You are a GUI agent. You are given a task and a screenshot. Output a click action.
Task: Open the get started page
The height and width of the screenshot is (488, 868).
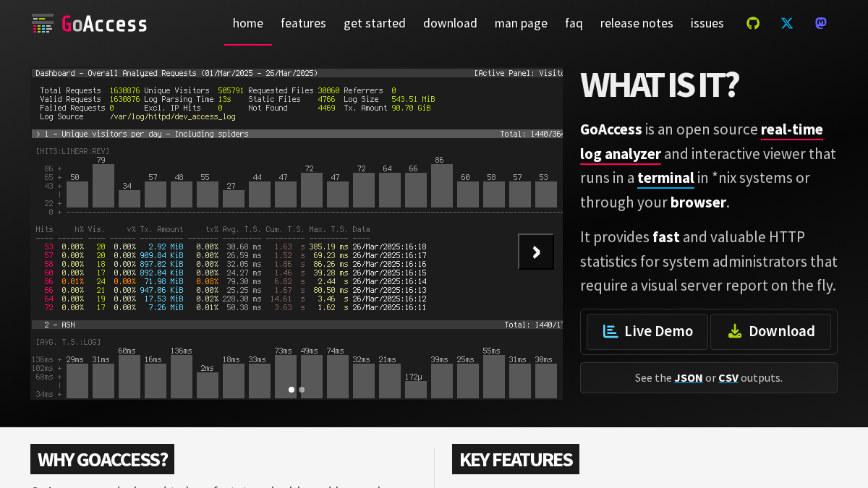click(x=375, y=23)
